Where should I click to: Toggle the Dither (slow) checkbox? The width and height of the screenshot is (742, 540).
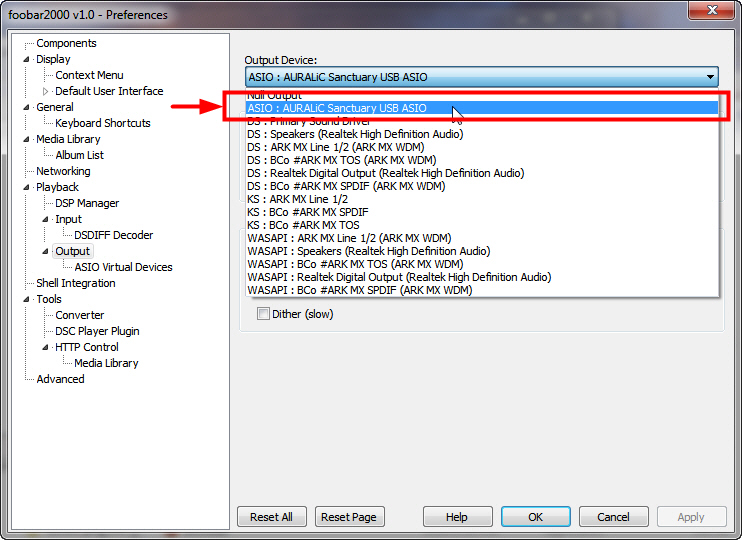263,313
